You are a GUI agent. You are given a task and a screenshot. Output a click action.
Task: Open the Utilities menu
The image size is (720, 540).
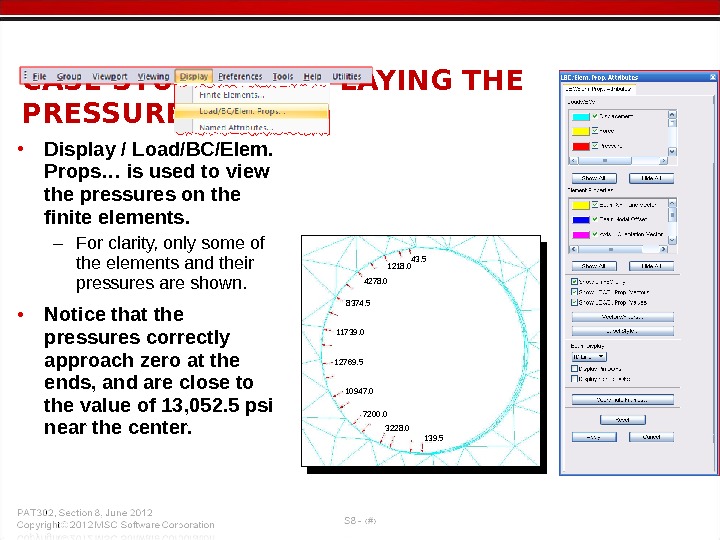click(x=347, y=76)
